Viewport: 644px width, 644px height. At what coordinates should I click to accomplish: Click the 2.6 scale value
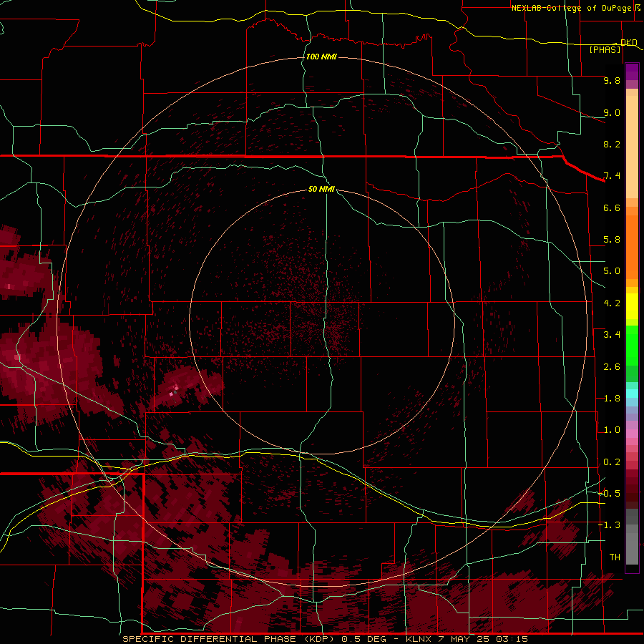pos(612,367)
